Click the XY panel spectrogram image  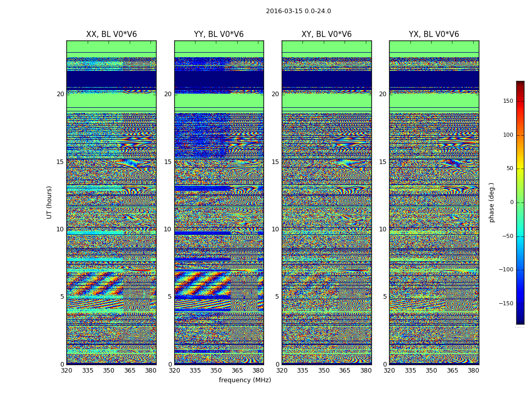327,202
